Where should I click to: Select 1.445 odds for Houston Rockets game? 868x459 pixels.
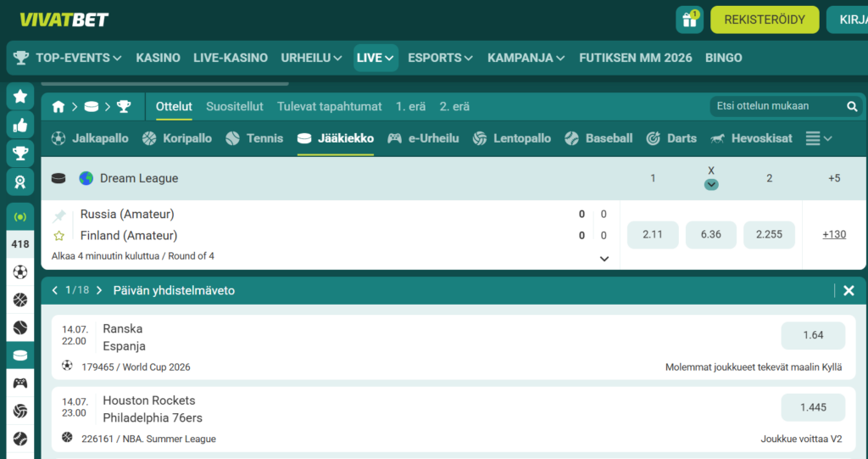pos(813,407)
